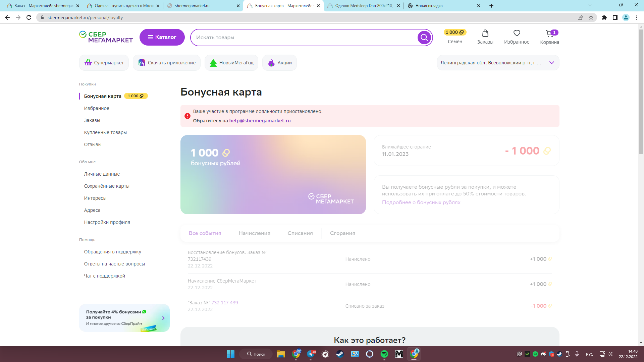Open Чат с поддержкой in the sidebar

tap(105, 276)
